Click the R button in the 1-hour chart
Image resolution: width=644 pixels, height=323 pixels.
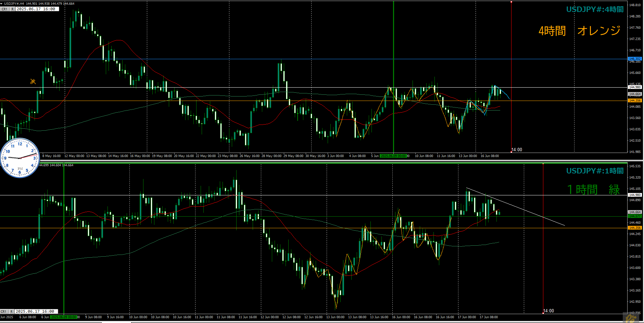tap(11, 311)
